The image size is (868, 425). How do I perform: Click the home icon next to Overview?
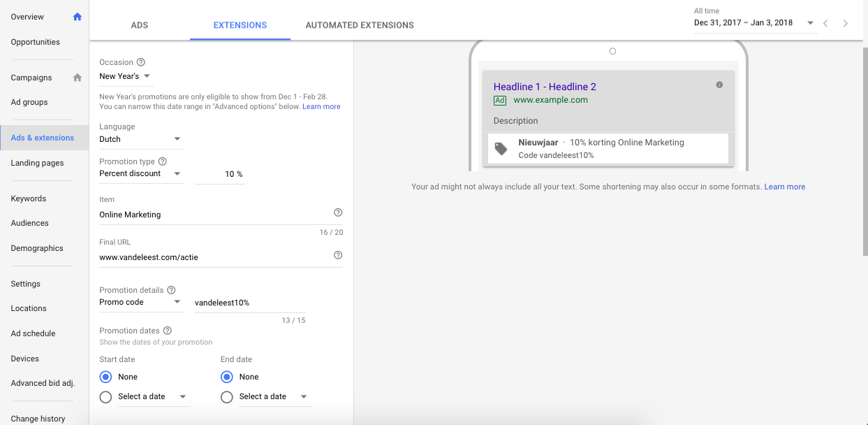(78, 17)
